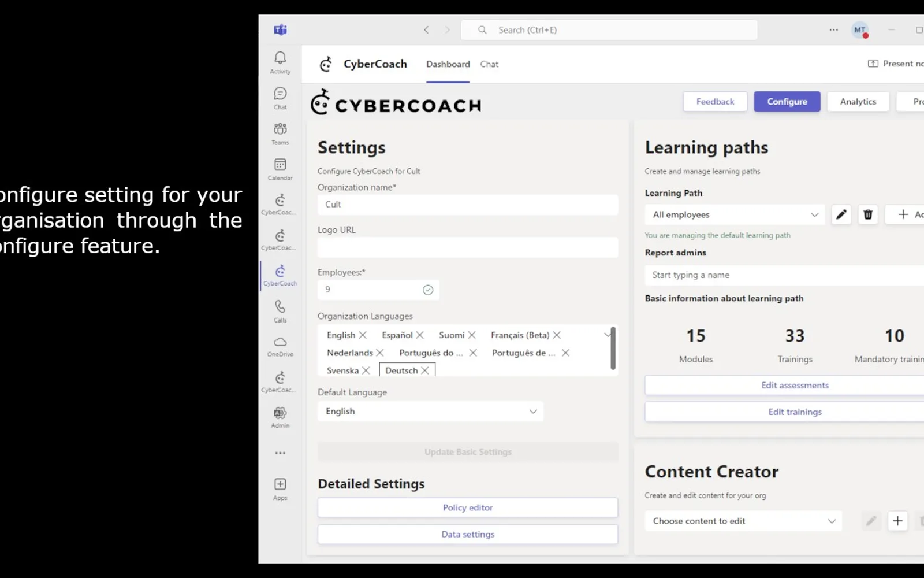The image size is (924, 578).
Task: Click the Teams search box
Action: 609,30
